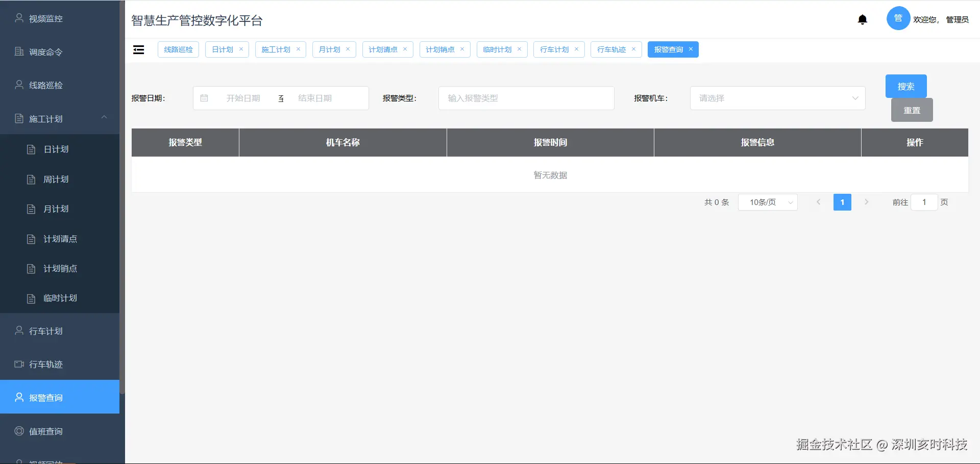
Task: Click the sidebar vertical scrollbar
Action: [x=122, y=198]
